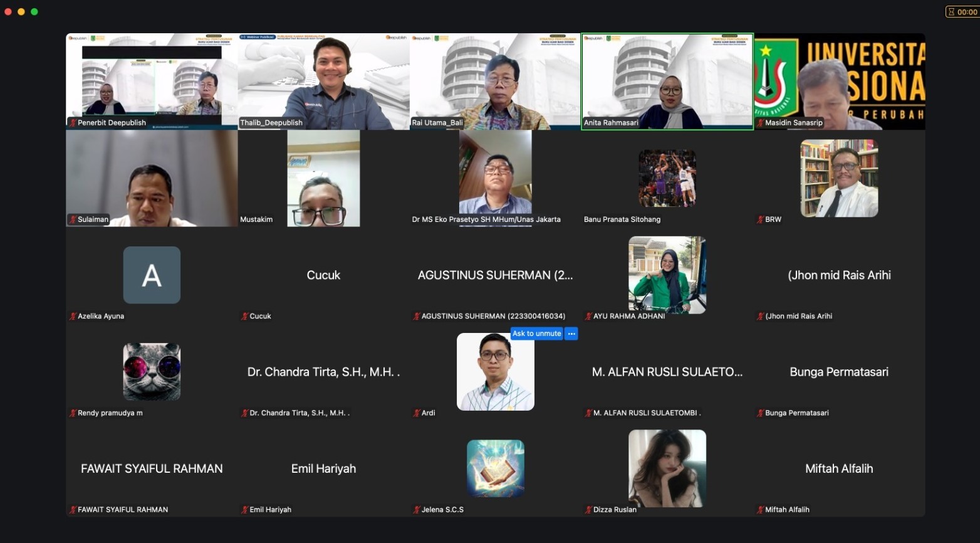Select Anita Rahmasari's active speaker video
This screenshot has width=980, height=543.
tap(667, 82)
